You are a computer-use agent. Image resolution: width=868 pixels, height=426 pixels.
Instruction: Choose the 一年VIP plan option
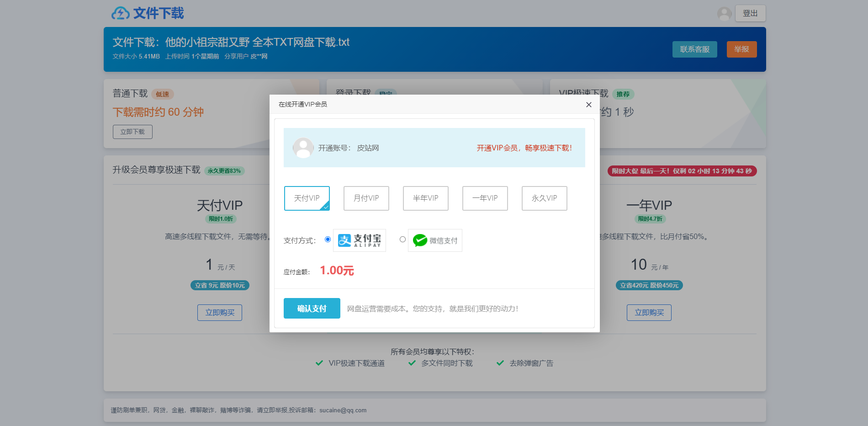click(485, 198)
